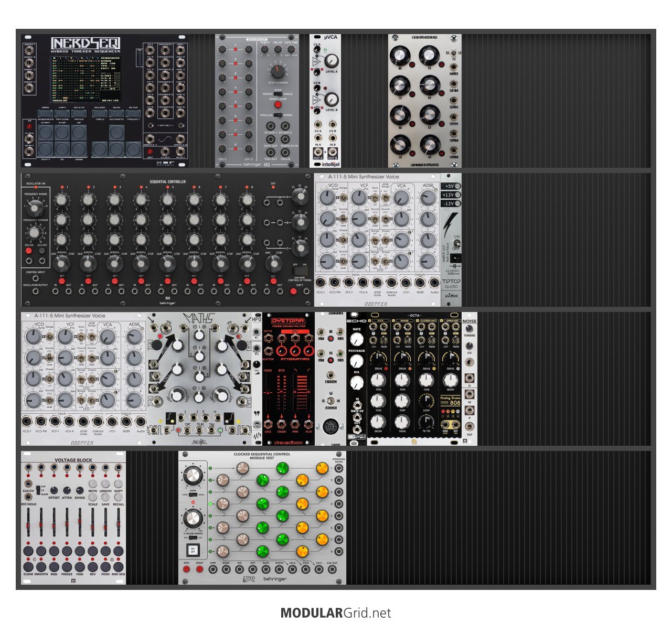Click the Frequency Range knob on 960 controller

pyautogui.click(x=34, y=208)
